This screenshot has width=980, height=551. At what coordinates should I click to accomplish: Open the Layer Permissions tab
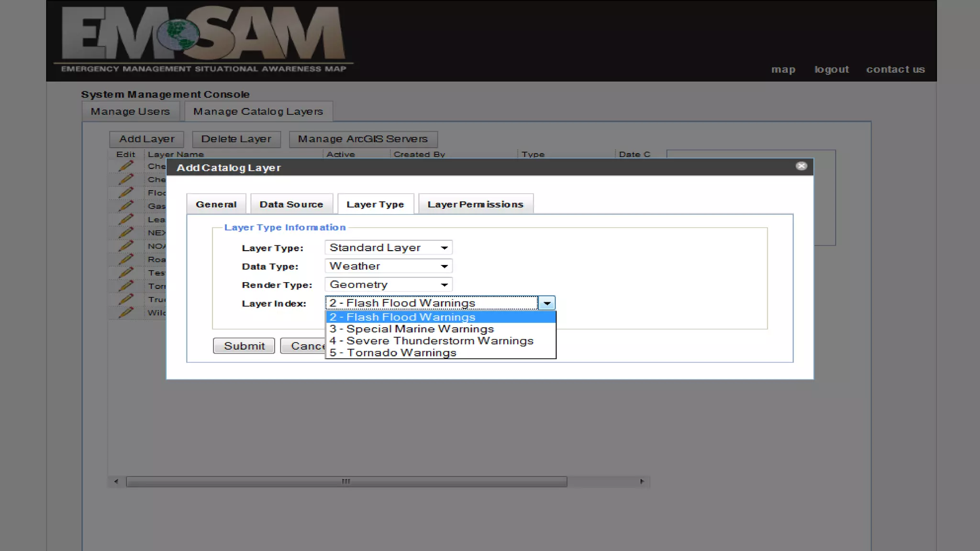475,204
